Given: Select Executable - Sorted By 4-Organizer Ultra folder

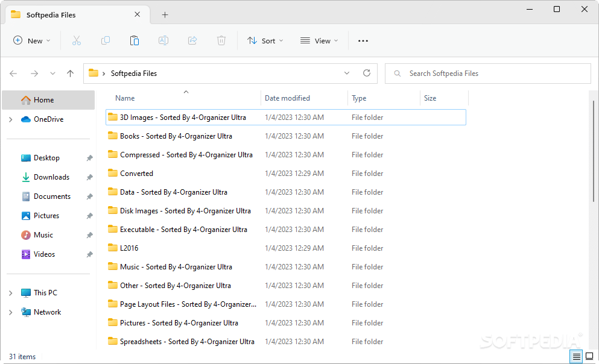Looking at the screenshot, I should pos(286,230).
